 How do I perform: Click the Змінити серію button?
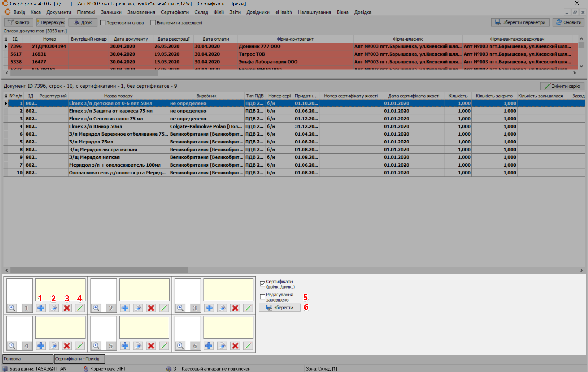[x=562, y=86]
